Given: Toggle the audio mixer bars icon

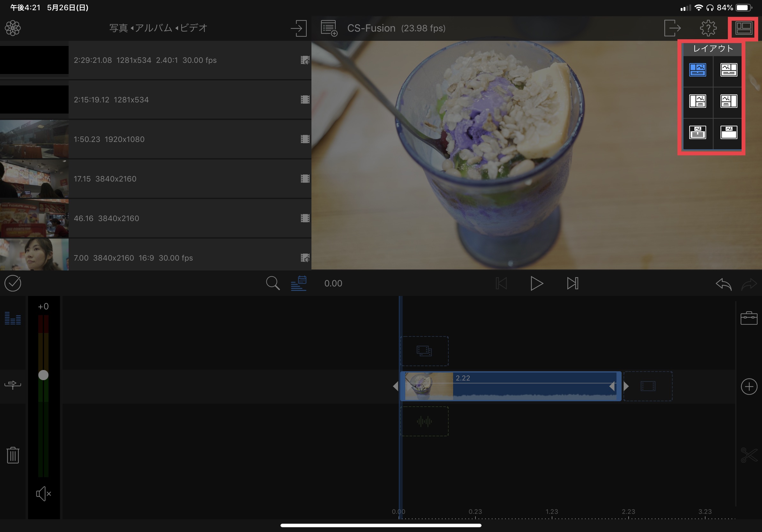Looking at the screenshot, I should click(13, 318).
